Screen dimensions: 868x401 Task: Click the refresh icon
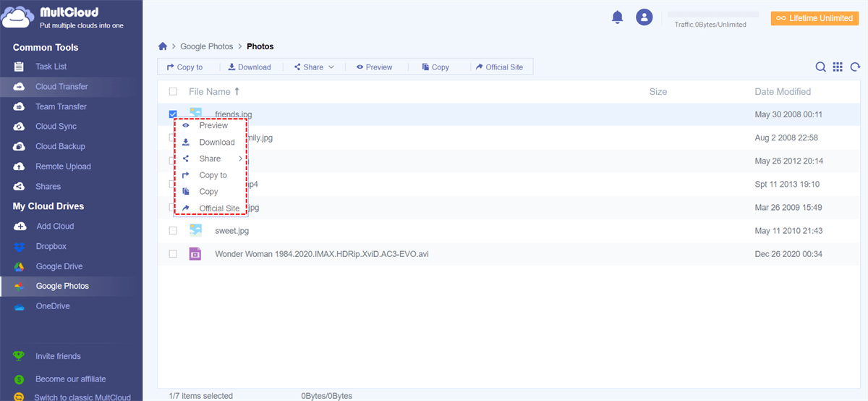pos(855,67)
